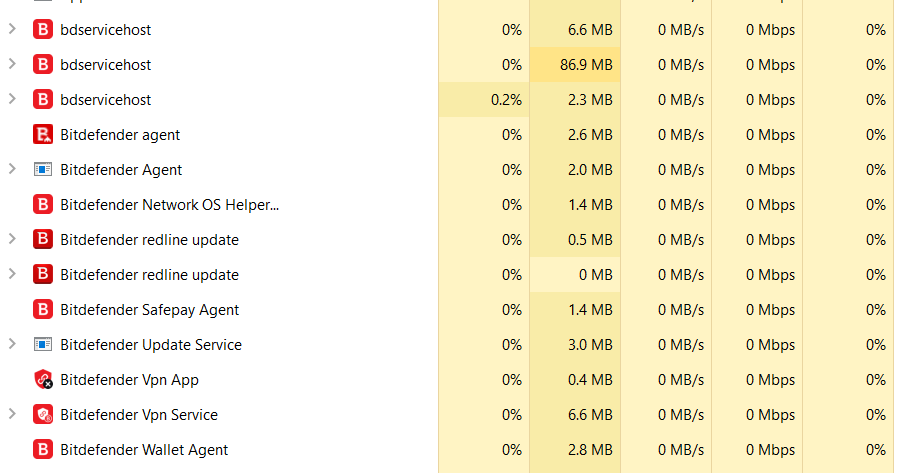
Task: Click the Bitdefender Update Service window icon
Action: coord(43,345)
